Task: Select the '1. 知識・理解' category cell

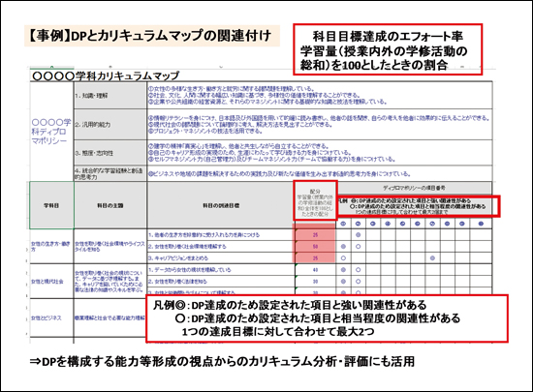Action: point(110,96)
